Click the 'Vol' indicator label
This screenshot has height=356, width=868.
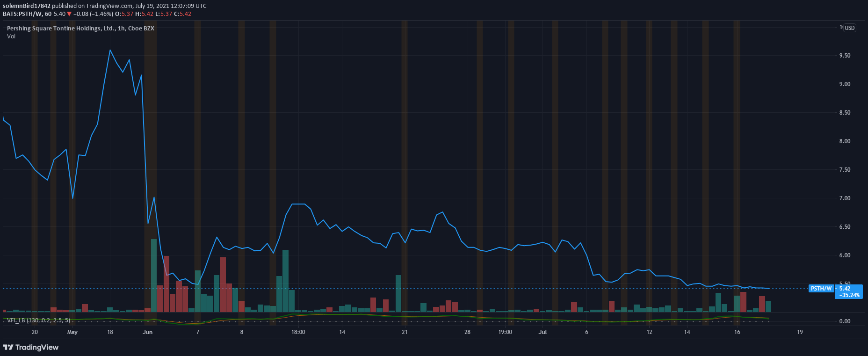(x=11, y=36)
